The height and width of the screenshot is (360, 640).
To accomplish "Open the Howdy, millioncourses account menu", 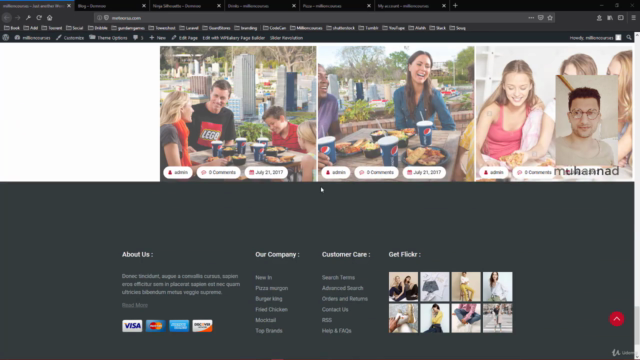I will click(596, 38).
